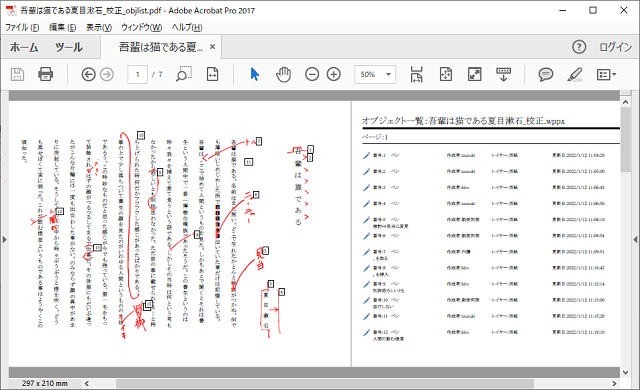Click the horizontal scrollbar left arrow
This screenshot has height=390, width=640.
point(87,383)
